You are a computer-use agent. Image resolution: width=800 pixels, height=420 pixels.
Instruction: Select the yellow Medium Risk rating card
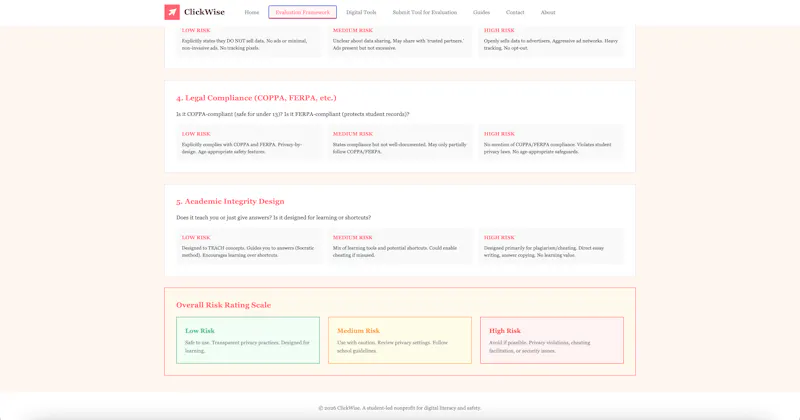(x=400, y=340)
